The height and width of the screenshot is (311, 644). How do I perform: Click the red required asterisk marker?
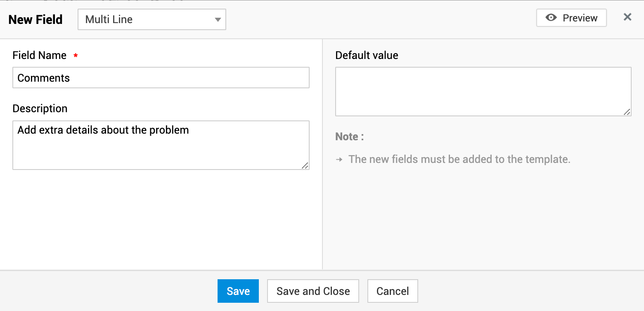76,56
